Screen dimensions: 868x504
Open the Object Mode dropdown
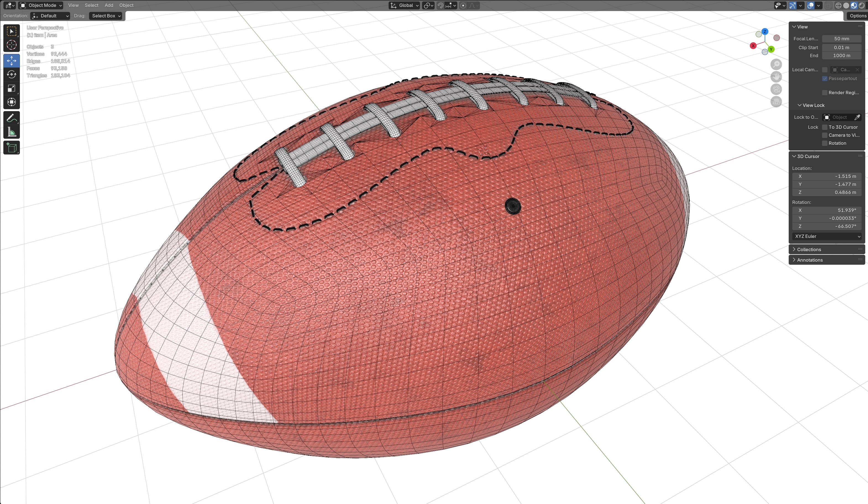41,6
